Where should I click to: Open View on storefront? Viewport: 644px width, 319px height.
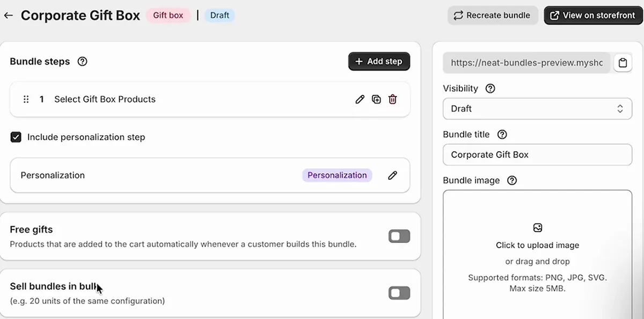coord(593,16)
